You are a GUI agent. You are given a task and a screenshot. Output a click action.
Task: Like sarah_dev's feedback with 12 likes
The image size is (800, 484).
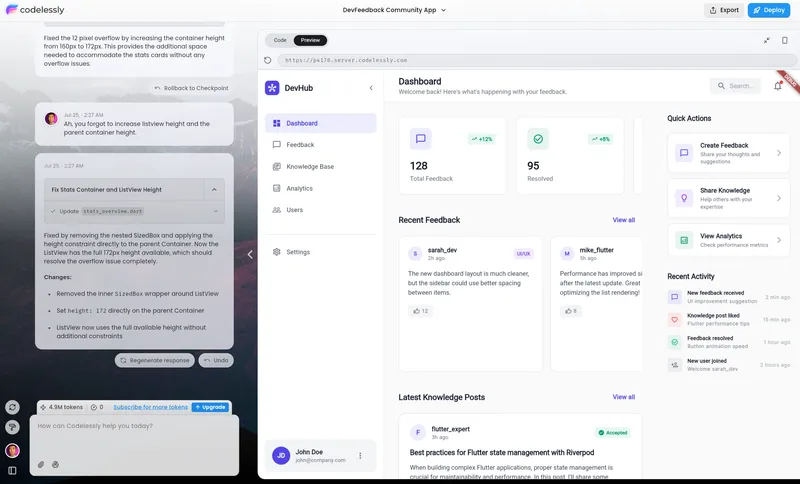coord(421,311)
